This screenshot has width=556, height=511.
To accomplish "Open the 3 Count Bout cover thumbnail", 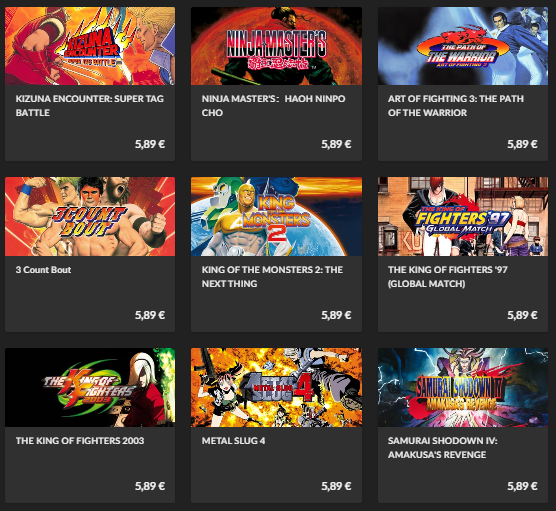I will [x=90, y=216].
